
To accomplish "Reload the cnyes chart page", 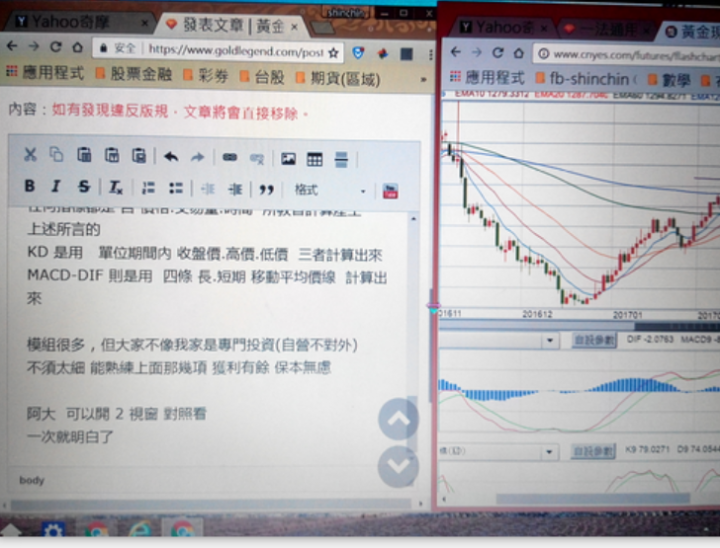I will pos(498,53).
